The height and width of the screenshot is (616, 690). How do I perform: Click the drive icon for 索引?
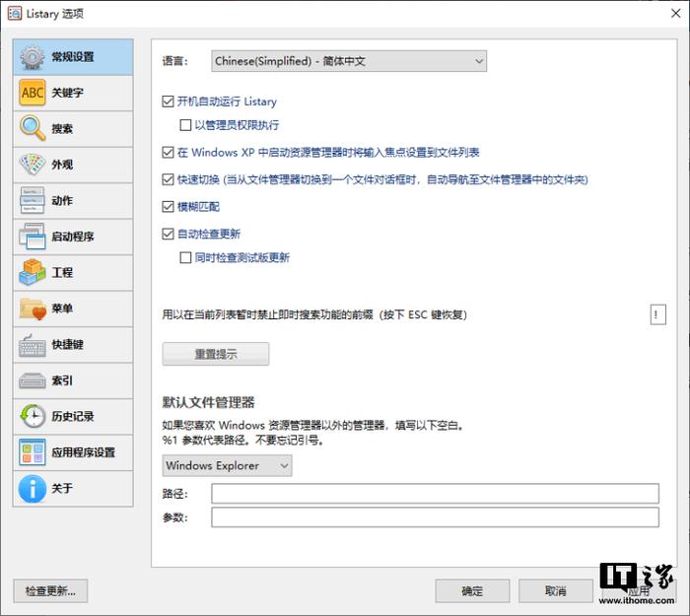click(33, 380)
